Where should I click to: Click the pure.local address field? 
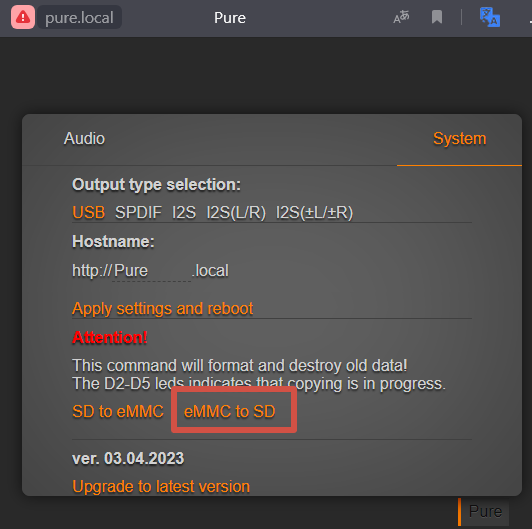[x=79, y=17]
